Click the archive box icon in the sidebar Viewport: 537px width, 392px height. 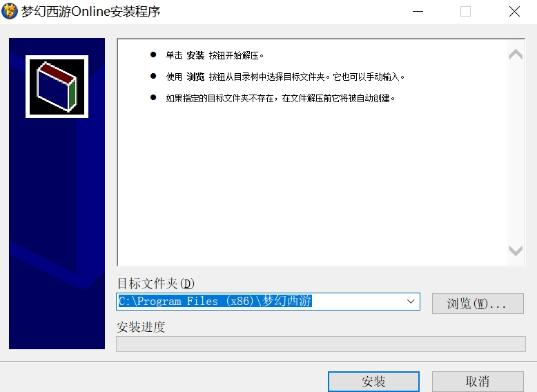click(x=57, y=87)
